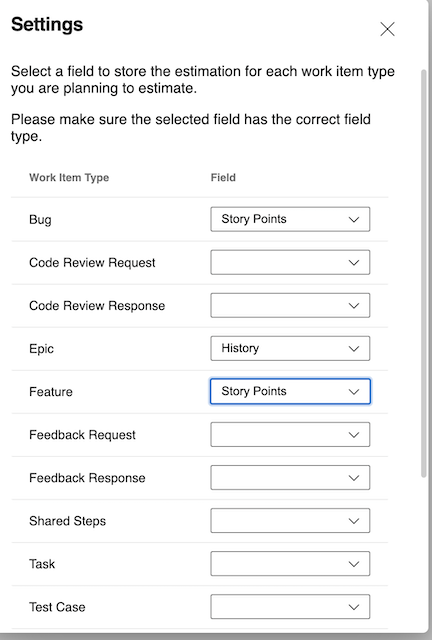Image resolution: width=432 pixels, height=640 pixels.
Task: Open the Code Review Response field dropdown
Action: click(290, 305)
